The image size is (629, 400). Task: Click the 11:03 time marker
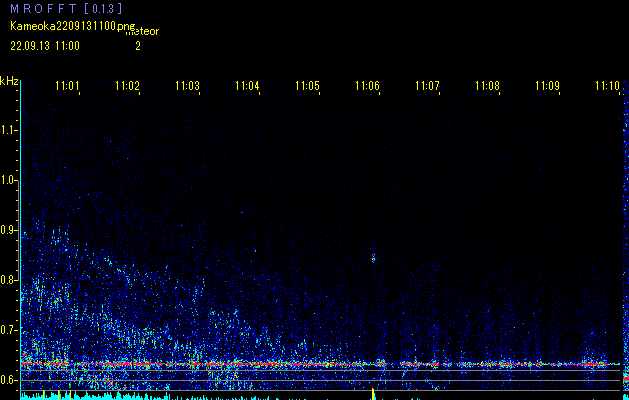pyautogui.click(x=187, y=86)
